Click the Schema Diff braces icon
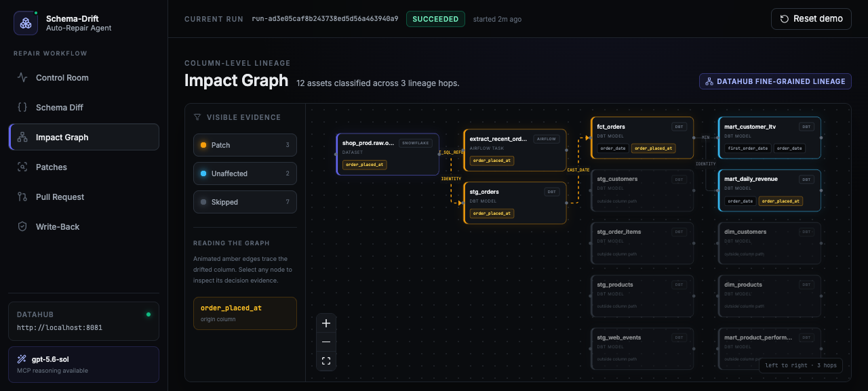This screenshot has width=868, height=391. click(22, 107)
